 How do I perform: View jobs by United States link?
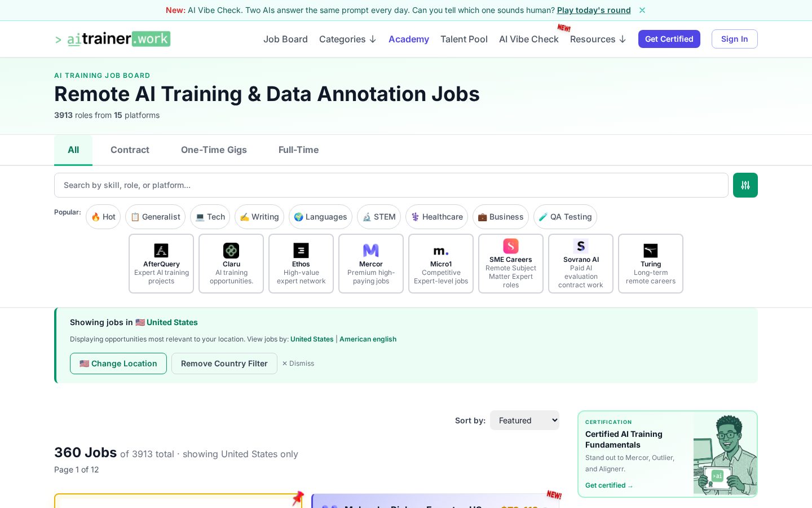coord(312,339)
